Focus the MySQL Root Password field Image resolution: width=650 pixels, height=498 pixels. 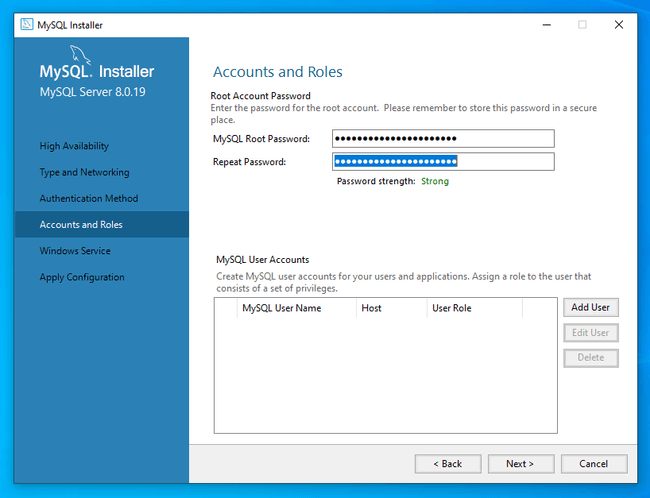[443, 139]
